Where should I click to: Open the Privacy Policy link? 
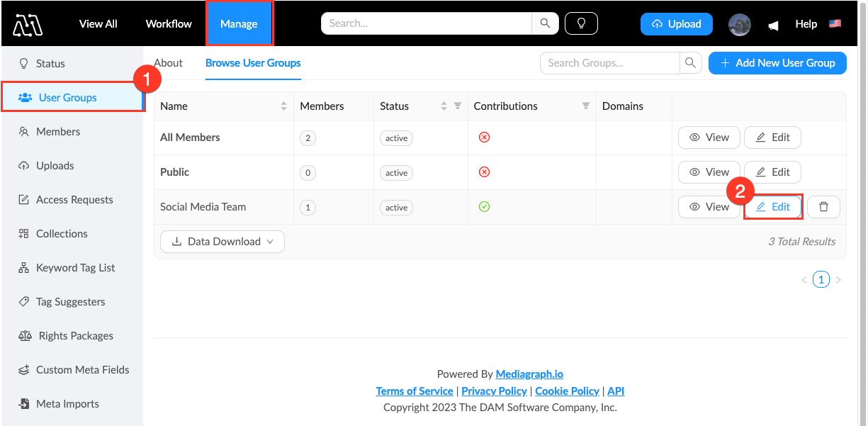[494, 391]
